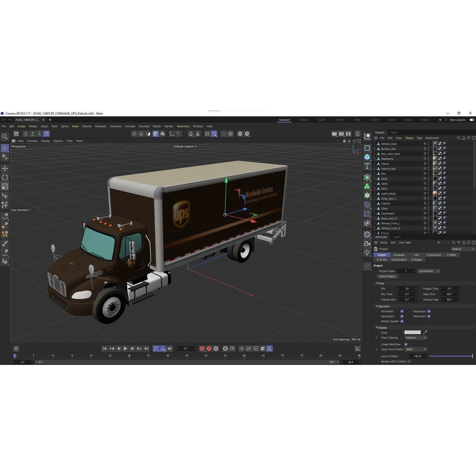
Task: Jump to the start of the timeline
Action: click(104, 349)
